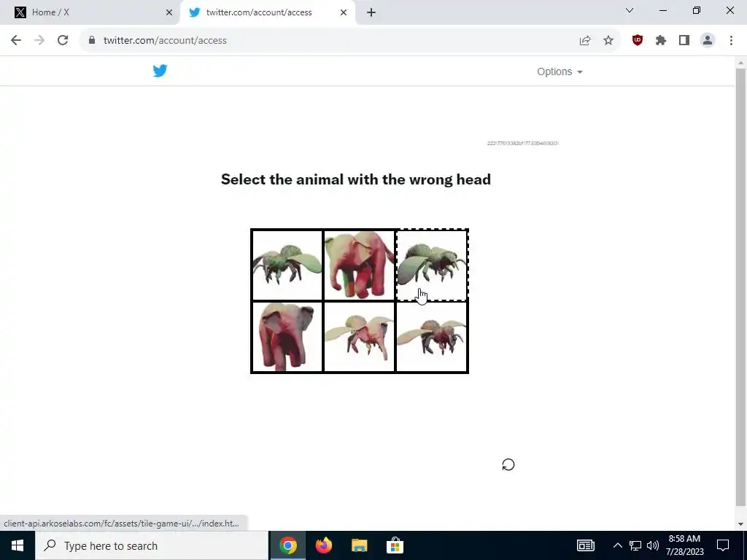Open the Options dropdown menu
This screenshot has height=560, width=747.
[560, 71]
